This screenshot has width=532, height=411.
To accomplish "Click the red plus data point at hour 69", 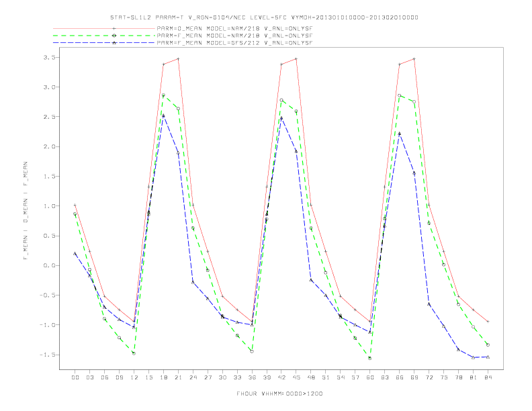I will (x=414, y=58).
